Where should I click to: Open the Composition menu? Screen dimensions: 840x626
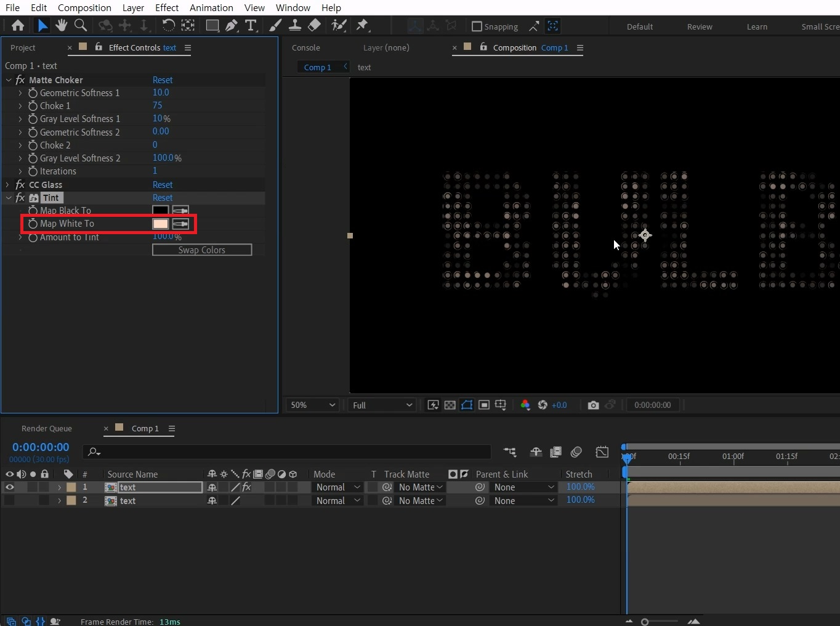pos(84,7)
